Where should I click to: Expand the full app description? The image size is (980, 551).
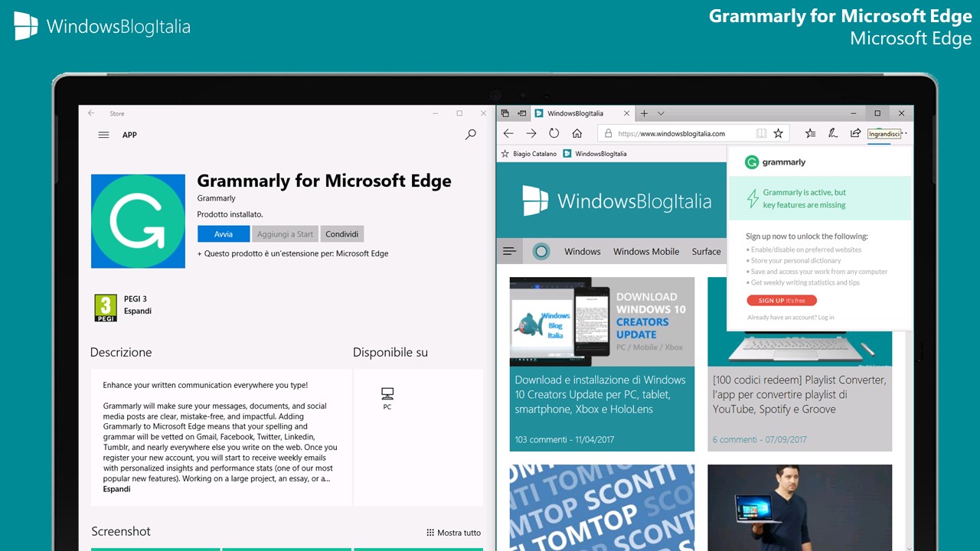click(x=116, y=489)
